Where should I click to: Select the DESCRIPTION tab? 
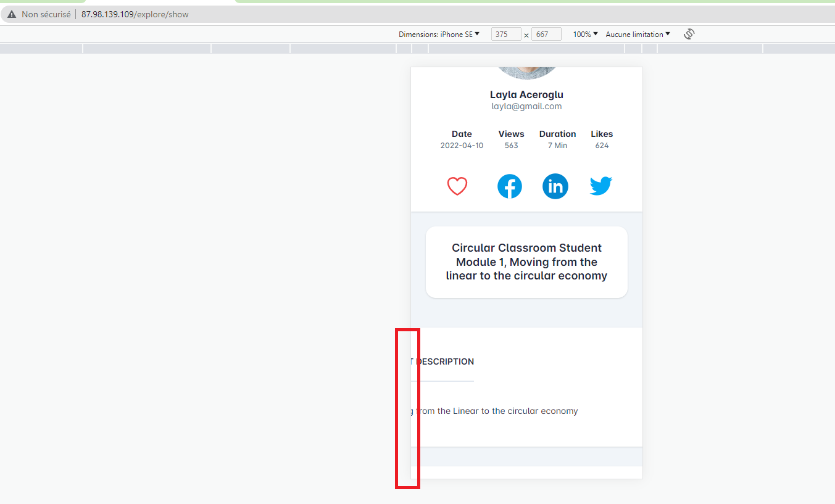click(444, 361)
